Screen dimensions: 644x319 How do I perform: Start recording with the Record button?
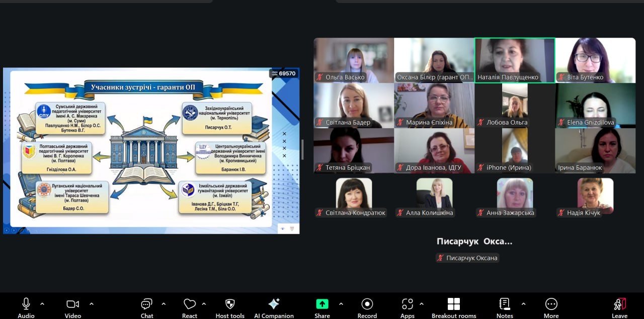tap(367, 304)
